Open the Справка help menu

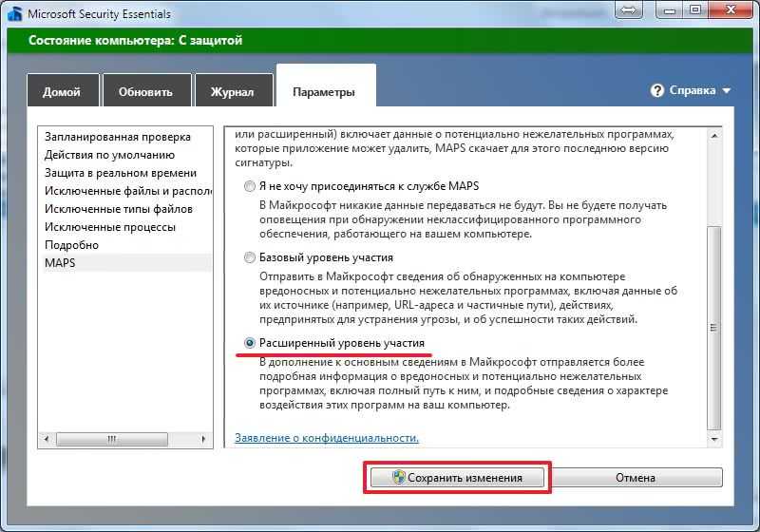pos(691,90)
